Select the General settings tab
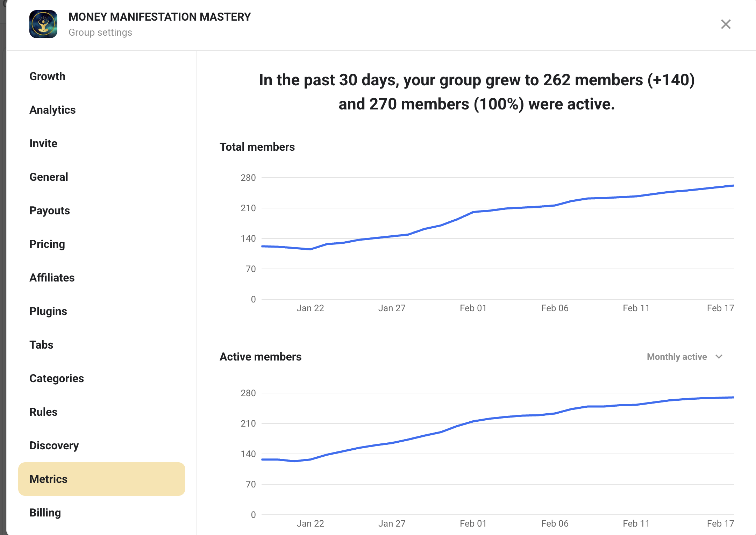Screen dimensions: 756x535 tap(49, 177)
